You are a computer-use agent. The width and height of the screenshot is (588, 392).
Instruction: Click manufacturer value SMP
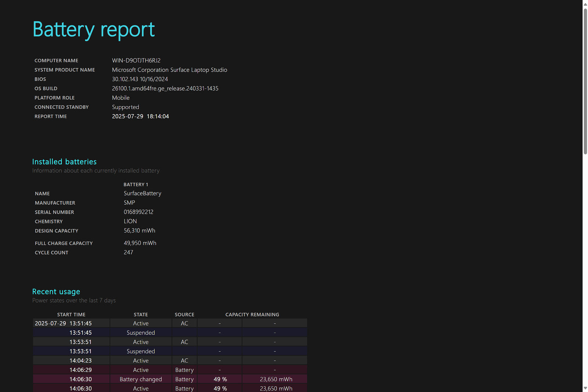coord(129,202)
